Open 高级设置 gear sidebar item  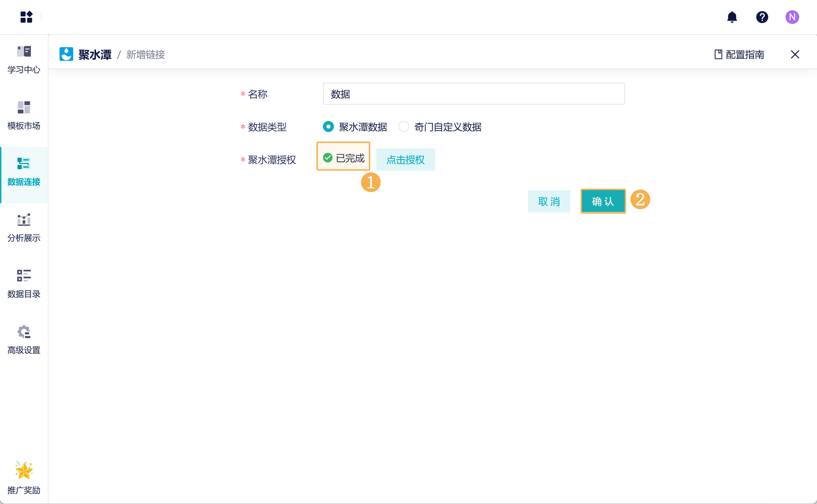[24, 340]
